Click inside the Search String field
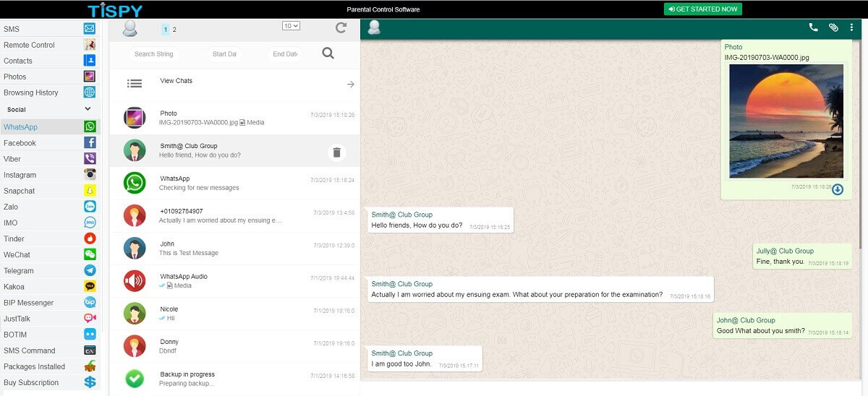Screen dimensions: 868x396 tap(154, 53)
